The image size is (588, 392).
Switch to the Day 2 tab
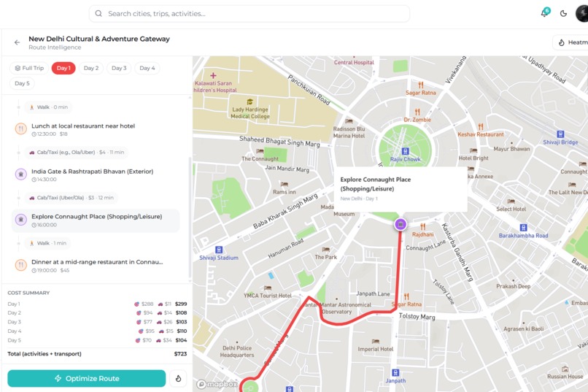point(91,68)
